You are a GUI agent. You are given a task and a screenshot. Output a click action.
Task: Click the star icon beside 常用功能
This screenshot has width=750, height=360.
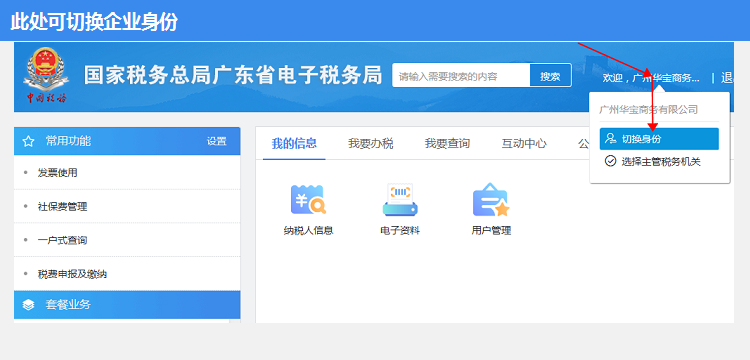[29, 141]
